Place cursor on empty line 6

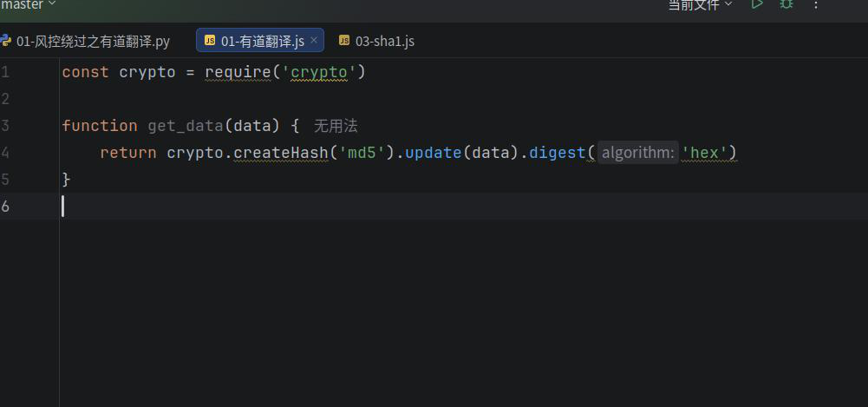coord(464,207)
